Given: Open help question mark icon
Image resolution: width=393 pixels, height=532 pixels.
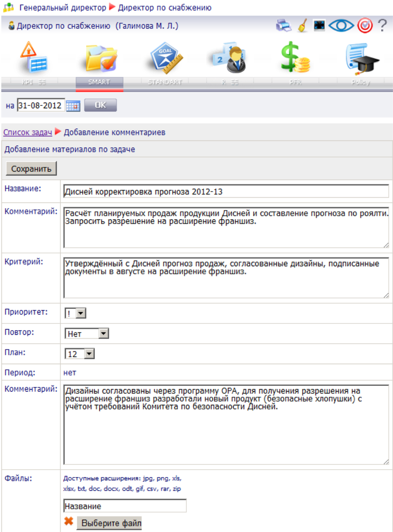Looking at the screenshot, I should 383,26.
